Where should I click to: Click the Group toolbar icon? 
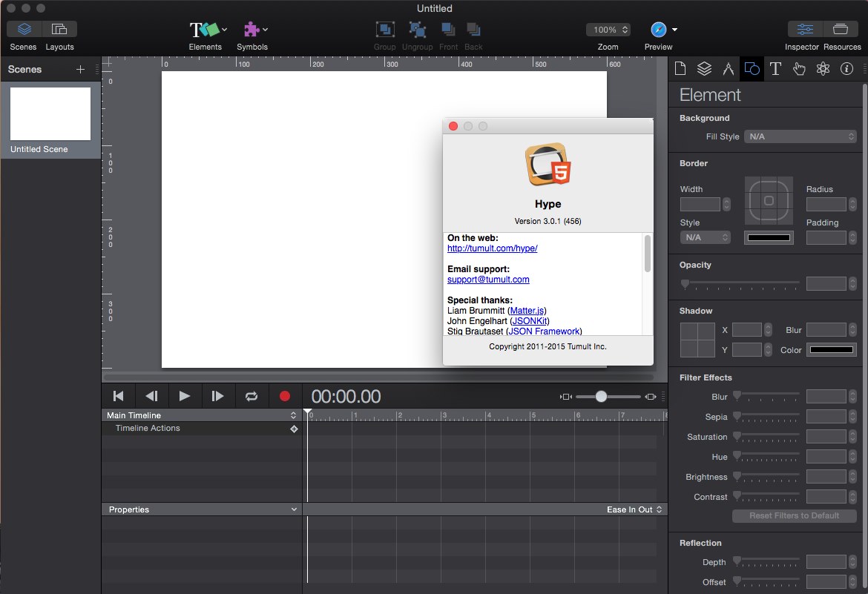click(385, 30)
